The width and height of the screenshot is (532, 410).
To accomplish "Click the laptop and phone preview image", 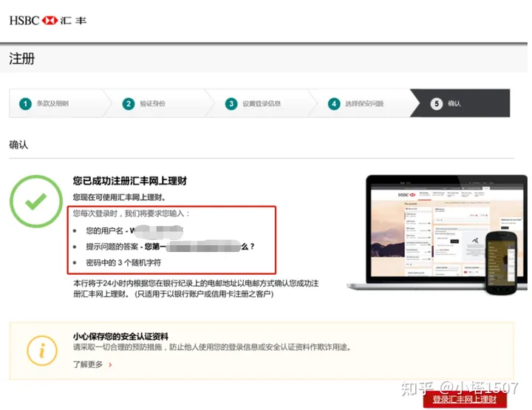I will point(437,235).
